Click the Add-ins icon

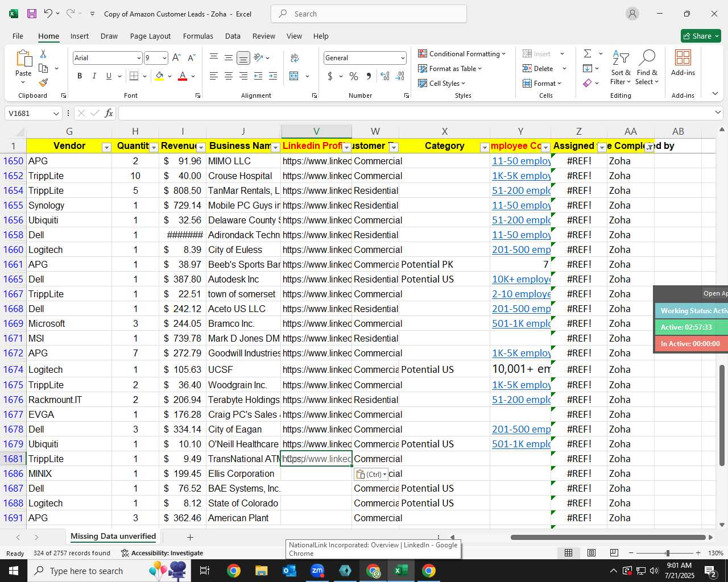tap(682, 57)
